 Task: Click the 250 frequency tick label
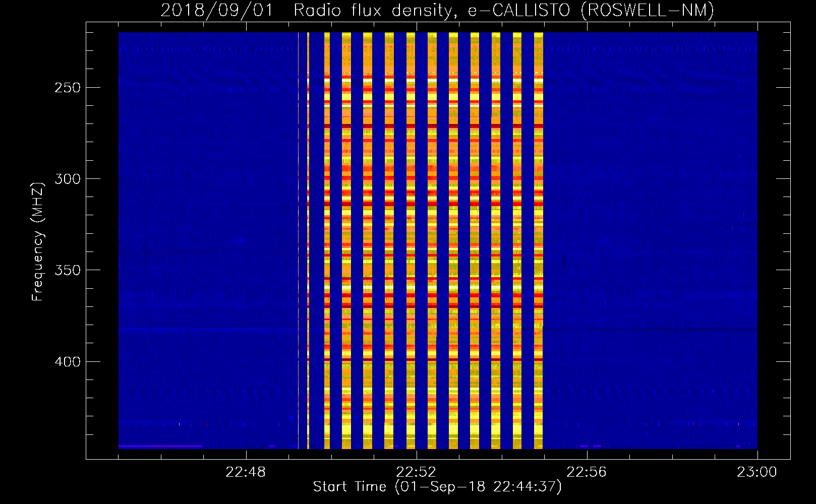[67, 88]
